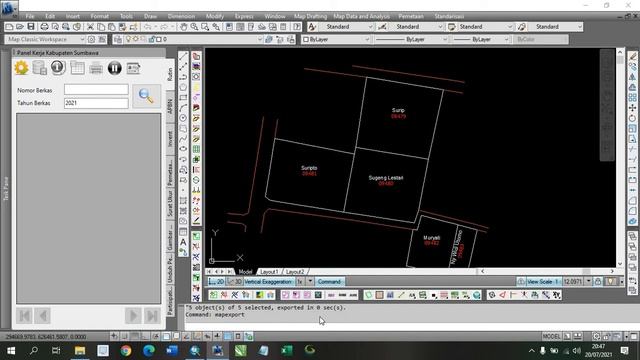The height and width of the screenshot is (360, 640).
Task: Toggle the highlighted blue status bar mode button
Action: point(228,337)
